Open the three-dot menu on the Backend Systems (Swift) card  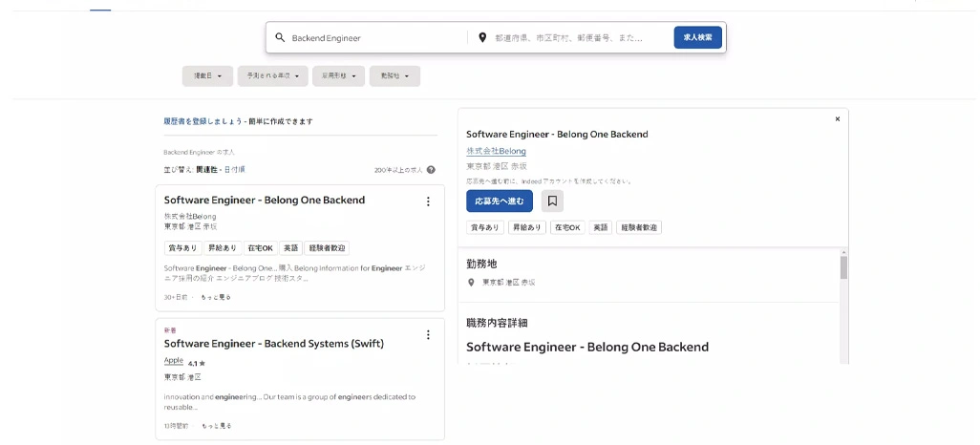(x=428, y=335)
